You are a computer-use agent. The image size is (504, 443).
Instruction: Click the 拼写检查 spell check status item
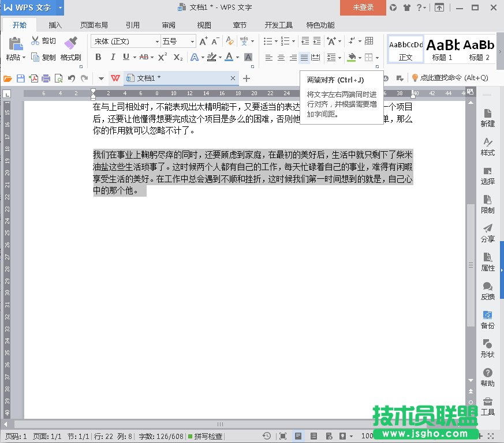(x=205, y=436)
